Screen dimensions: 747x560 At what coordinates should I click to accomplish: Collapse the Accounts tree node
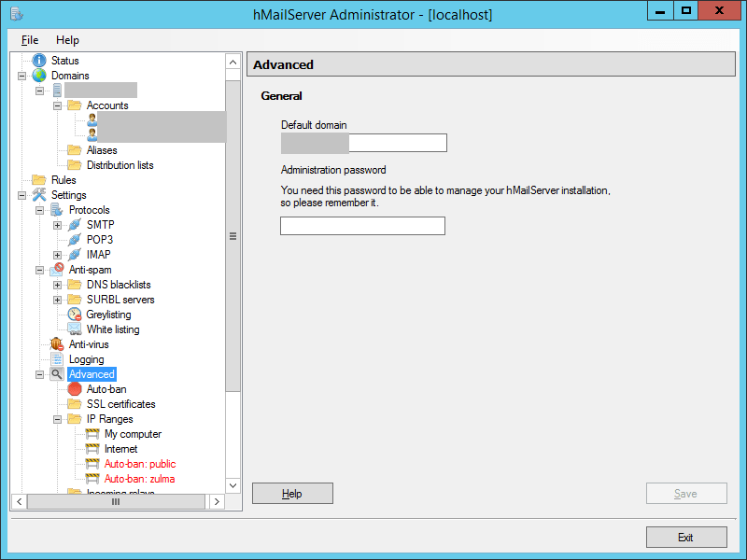coord(57,105)
